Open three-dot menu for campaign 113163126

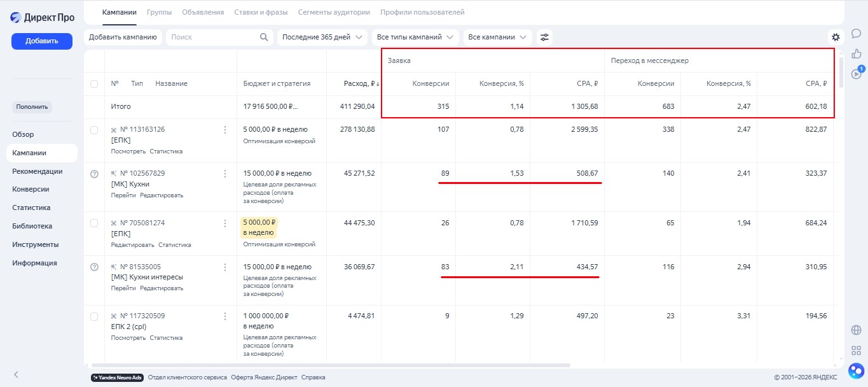[x=224, y=130]
